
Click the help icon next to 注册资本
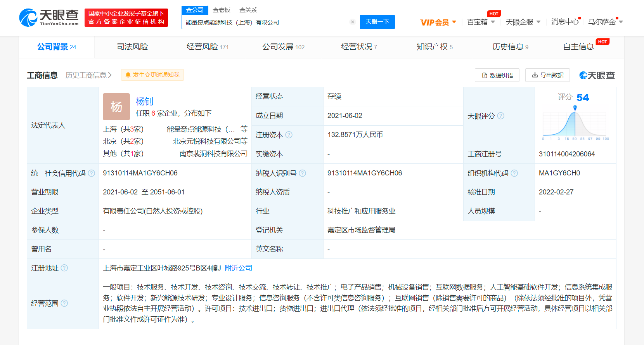(x=289, y=135)
